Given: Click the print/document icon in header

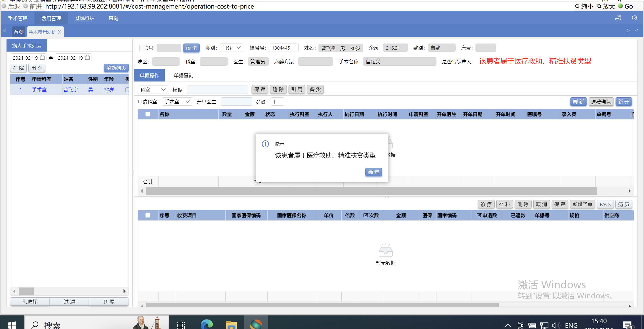Looking at the screenshot, I should (x=618, y=18).
